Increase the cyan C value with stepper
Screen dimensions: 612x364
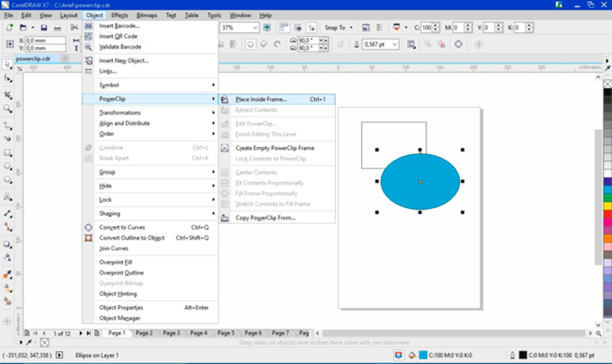point(436,25)
